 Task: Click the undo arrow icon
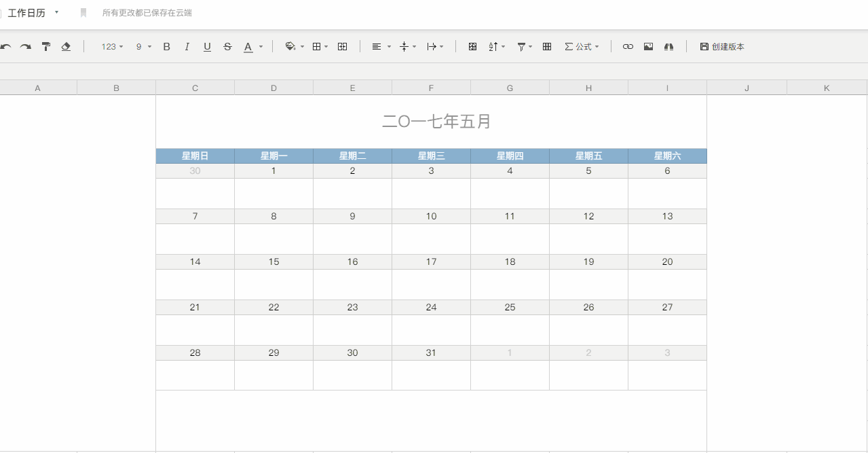coord(5,47)
